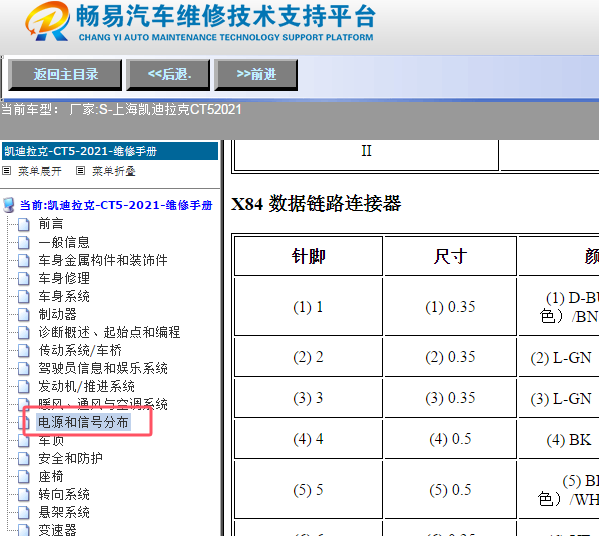Open the 座椅 chapter
Viewport: 599px width, 536px height.
(x=51, y=476)
